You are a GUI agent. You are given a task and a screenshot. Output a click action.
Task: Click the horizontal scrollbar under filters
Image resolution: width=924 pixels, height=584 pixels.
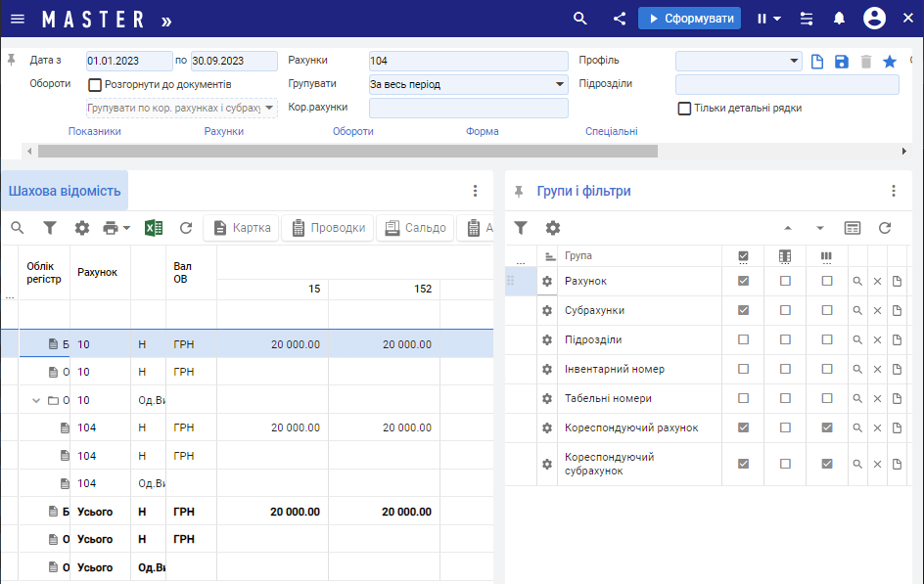(347, 151)
